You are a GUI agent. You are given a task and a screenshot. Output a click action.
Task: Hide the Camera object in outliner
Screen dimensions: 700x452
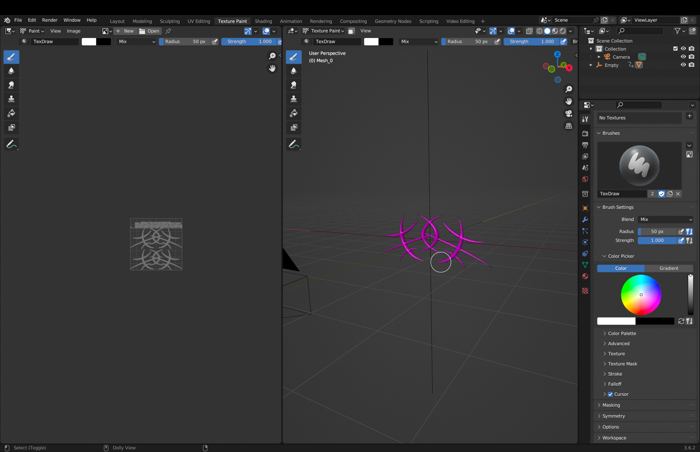pos(683,57)
